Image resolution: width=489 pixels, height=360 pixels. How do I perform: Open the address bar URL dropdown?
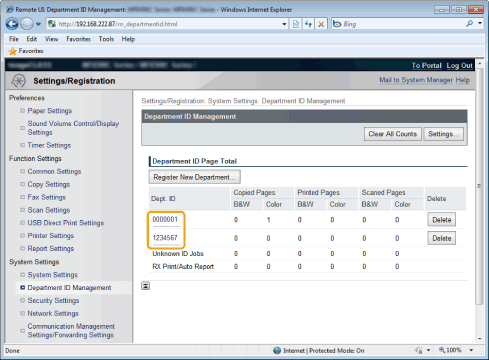pos(284,24)
